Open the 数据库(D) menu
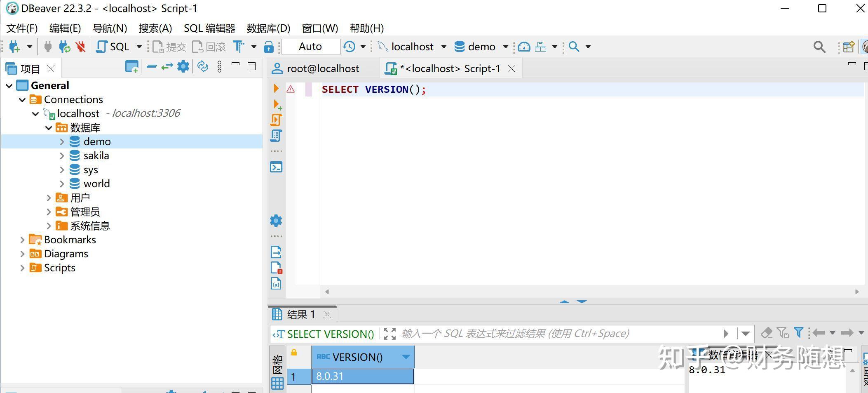This screenshot has width=868, height=393. click(x=268, y=28)
